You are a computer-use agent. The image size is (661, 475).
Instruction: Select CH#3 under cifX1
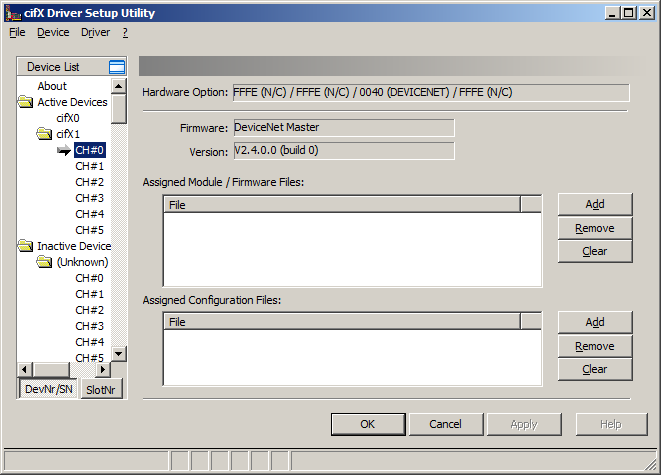[89, 198]
